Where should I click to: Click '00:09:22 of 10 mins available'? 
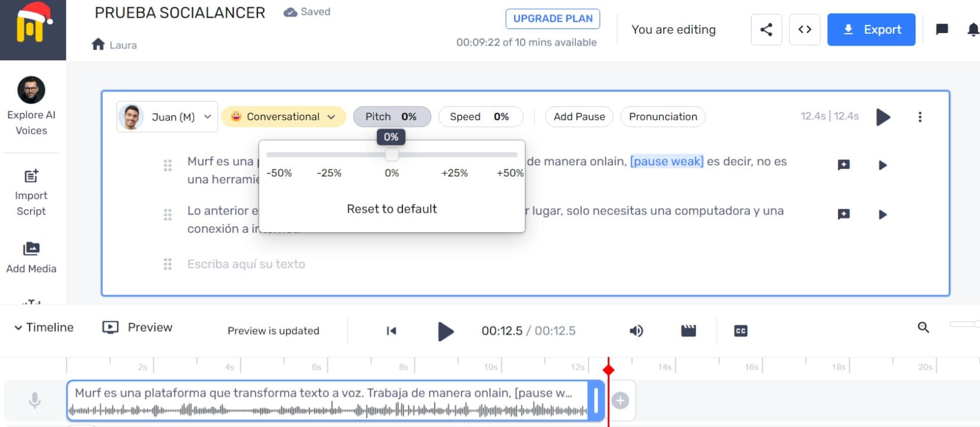526,42
